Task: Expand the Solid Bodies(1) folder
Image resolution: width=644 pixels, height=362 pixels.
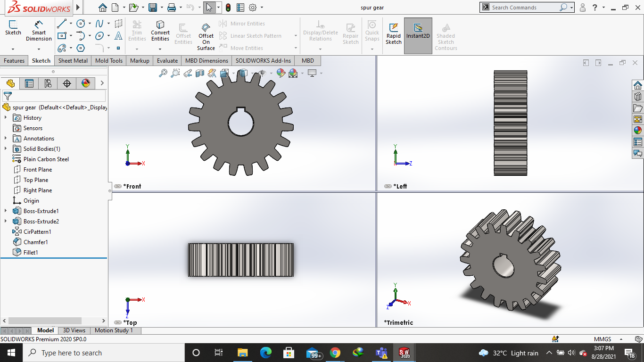Action: click(x=6, y=148)
